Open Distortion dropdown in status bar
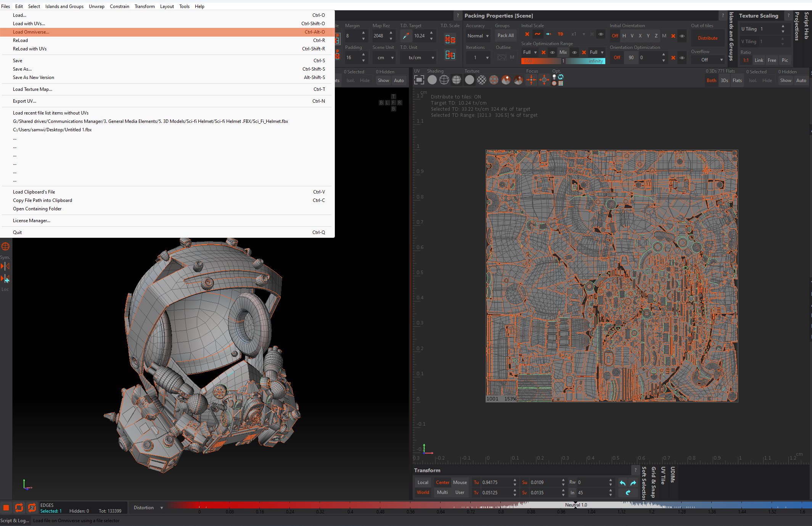 point(148,508)
